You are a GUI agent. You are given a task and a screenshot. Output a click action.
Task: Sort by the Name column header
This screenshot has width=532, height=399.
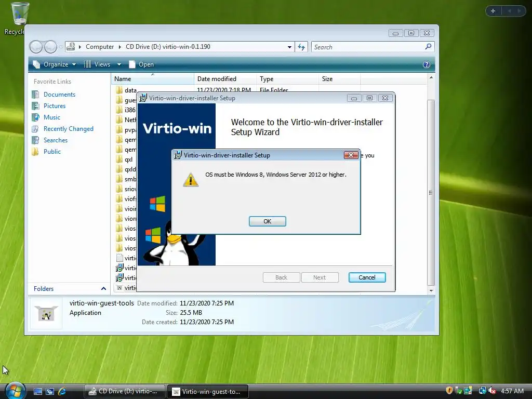coord(152,79)
